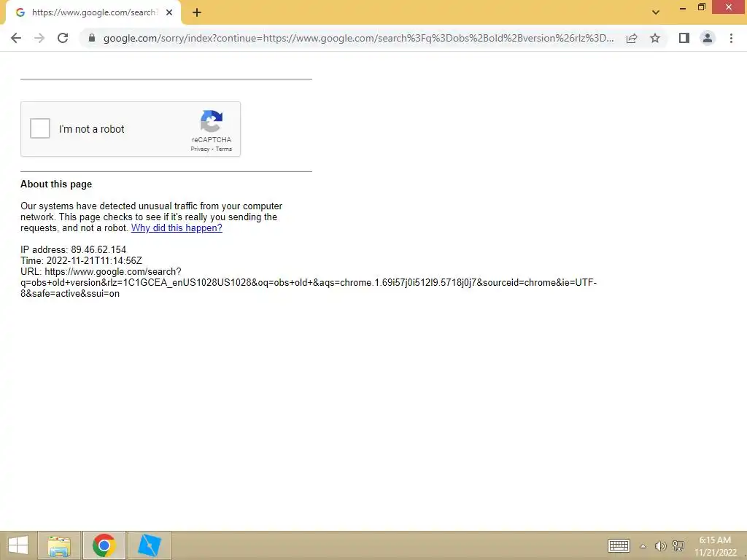Go forward using the forward arrow
Image resolution: width=747 pixels, height=560 pixels.
coord(39,38)
